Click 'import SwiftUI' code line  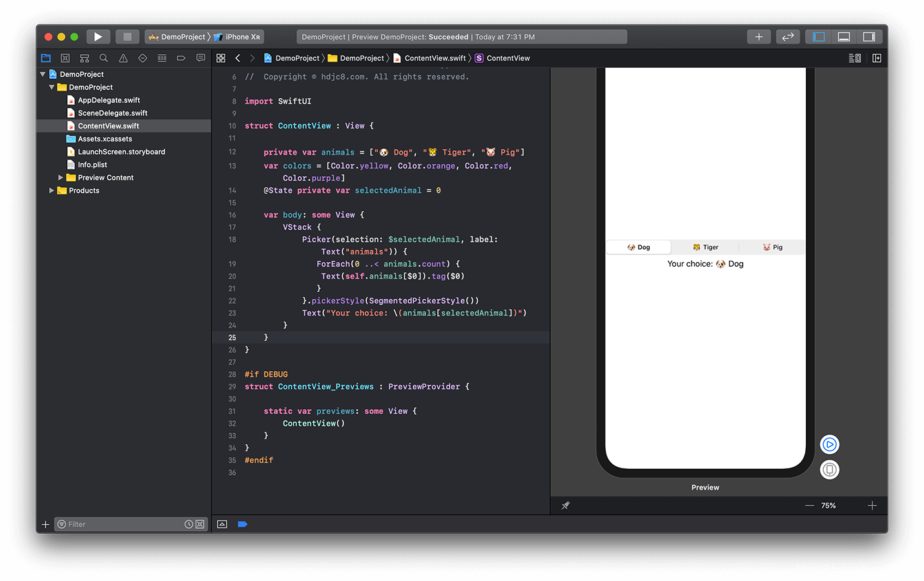[x=278, y=101]
